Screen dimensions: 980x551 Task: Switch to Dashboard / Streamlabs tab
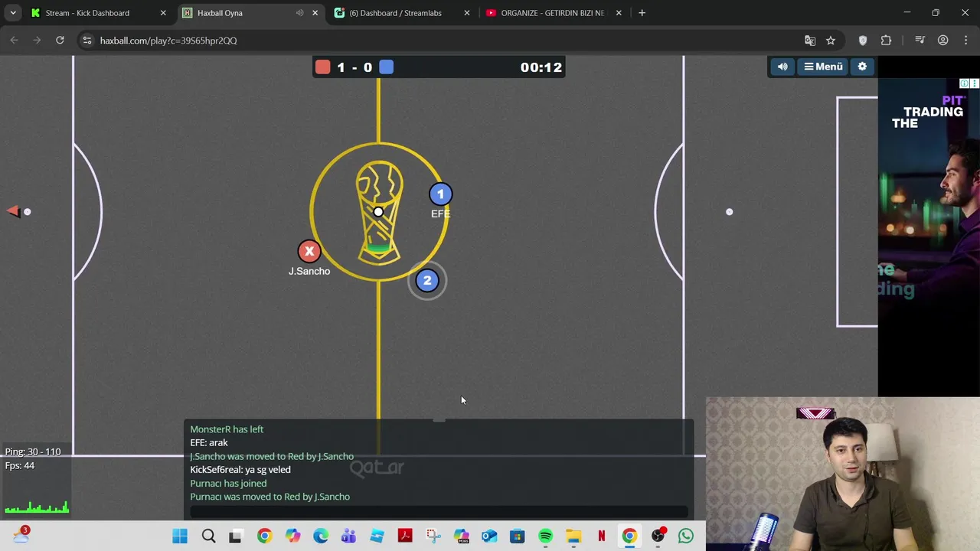(x=395, y=13)
